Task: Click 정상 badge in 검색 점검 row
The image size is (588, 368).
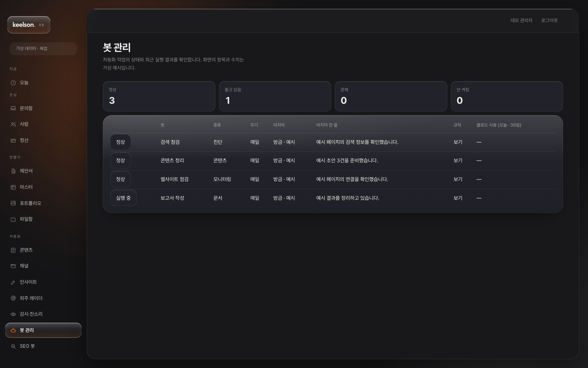Action: point(121,142)
